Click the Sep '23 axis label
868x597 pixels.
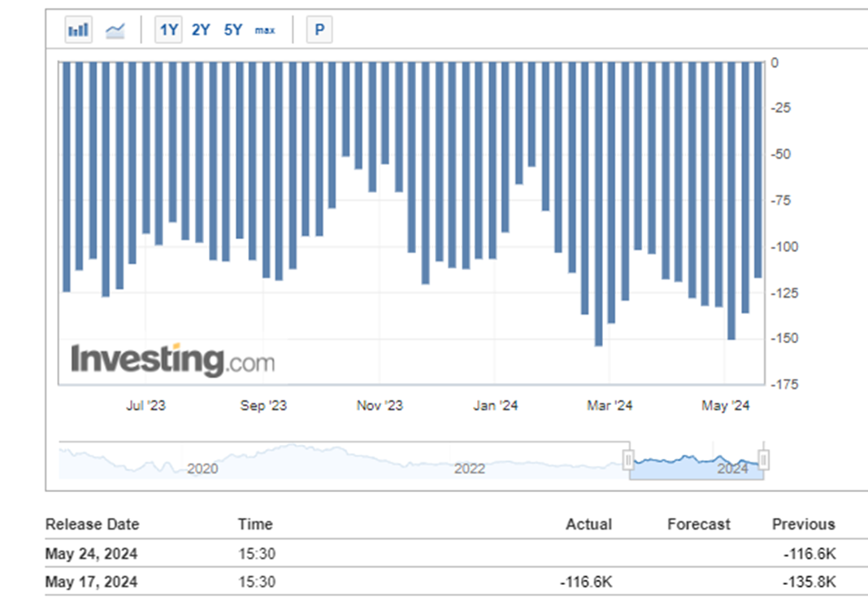pyautogui.click(x=263, y=405)
